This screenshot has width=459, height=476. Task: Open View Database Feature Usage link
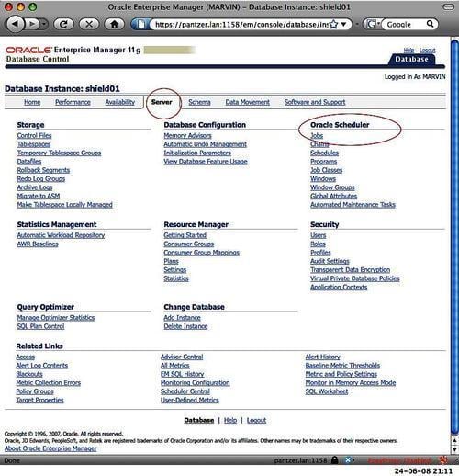(x=206, y=161)
